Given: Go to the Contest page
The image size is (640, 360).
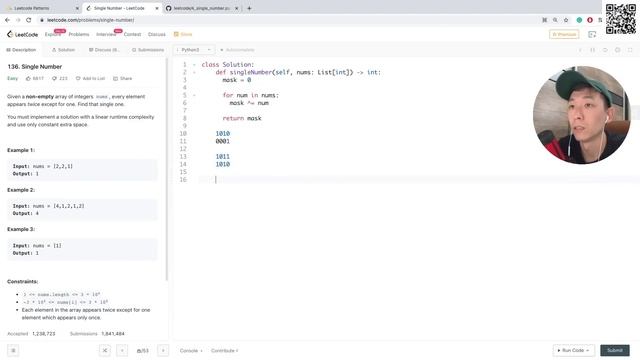Looking at the screenshot, I should [x=132, y=34].
